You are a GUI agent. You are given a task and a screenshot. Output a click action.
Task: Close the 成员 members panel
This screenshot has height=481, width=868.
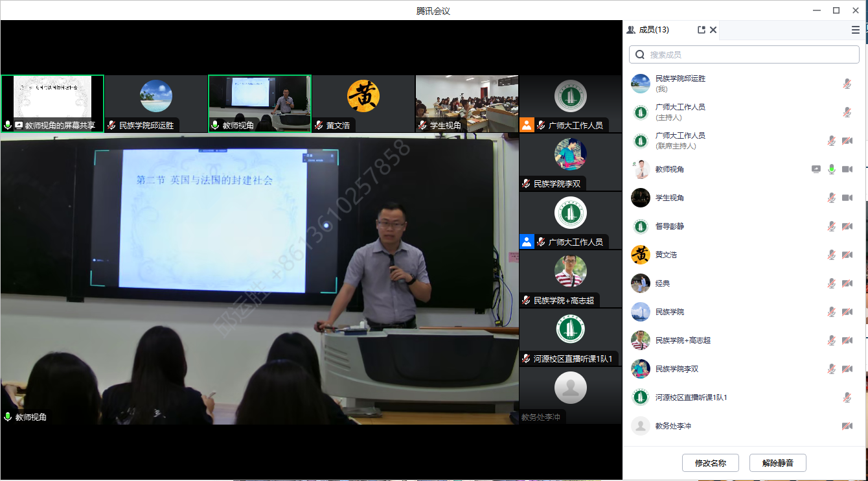tap(713, 30)
